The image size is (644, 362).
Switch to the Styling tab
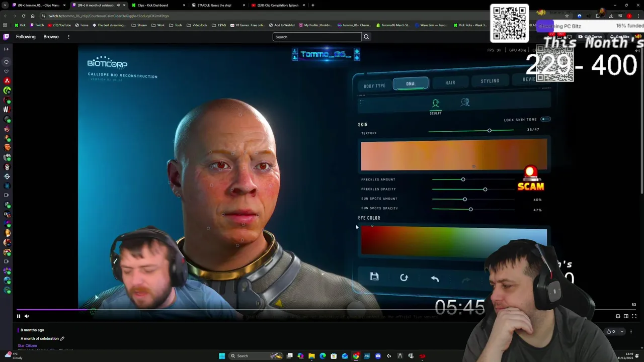(490, 81)
